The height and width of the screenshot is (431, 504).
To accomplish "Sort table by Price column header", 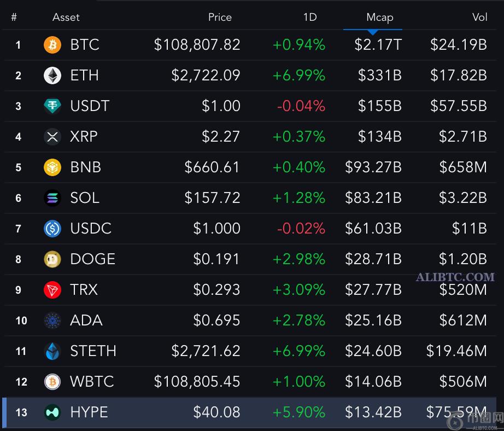I will click(220, 18).
